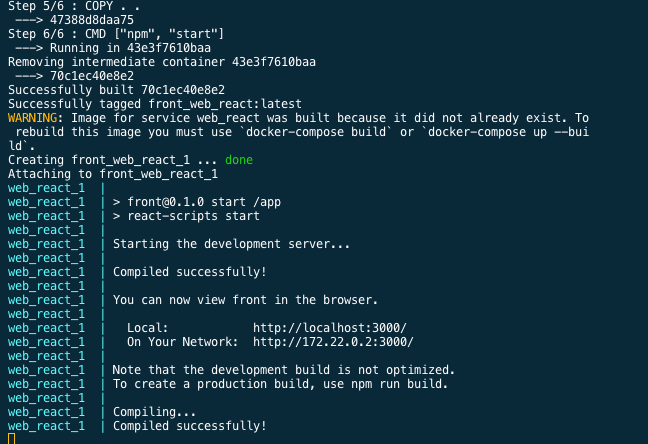Click 'Successfully tagged front_web_react:latest' text
648x444 pixels.
point(155,104)
